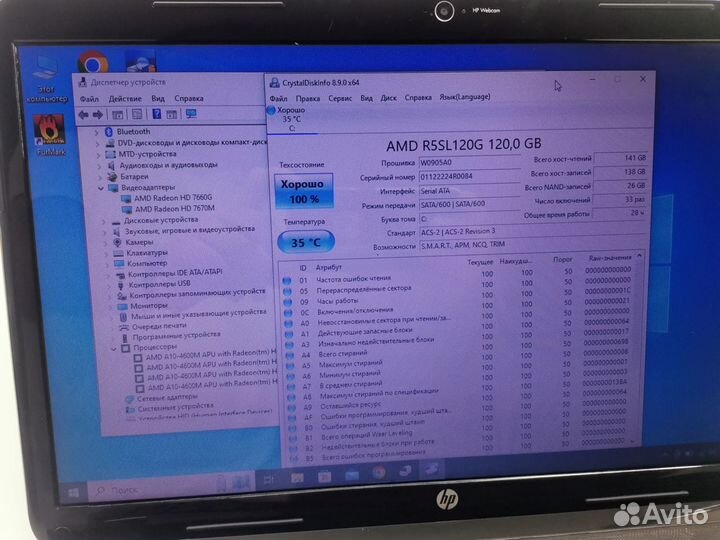Click attribute list scrollbar up arrow

[639, 256]
